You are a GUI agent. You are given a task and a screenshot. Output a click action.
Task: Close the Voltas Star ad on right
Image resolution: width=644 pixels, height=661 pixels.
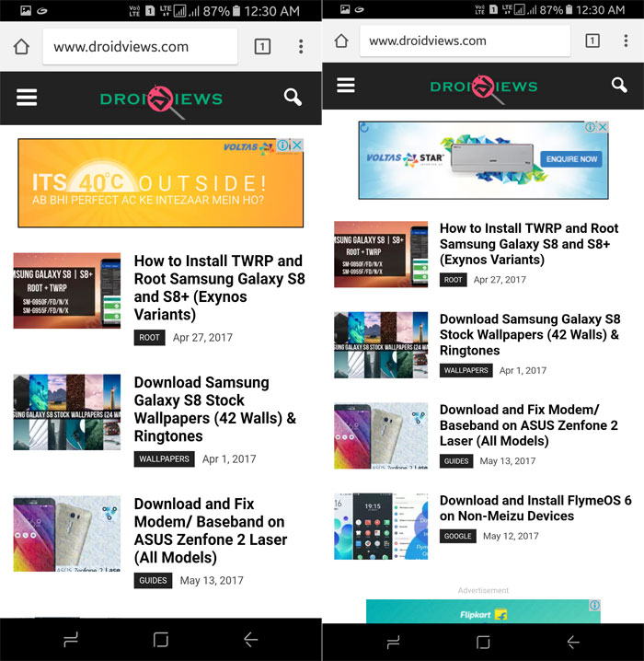(x=603, y=127)
